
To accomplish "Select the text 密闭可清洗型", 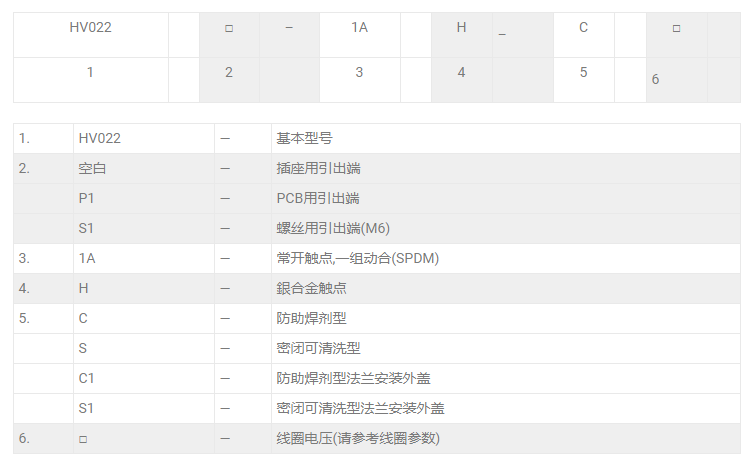I will point(318,348).
